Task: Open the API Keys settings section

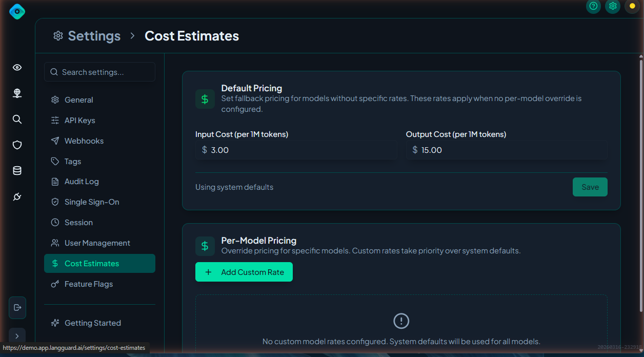Action: tap(79, 121)
